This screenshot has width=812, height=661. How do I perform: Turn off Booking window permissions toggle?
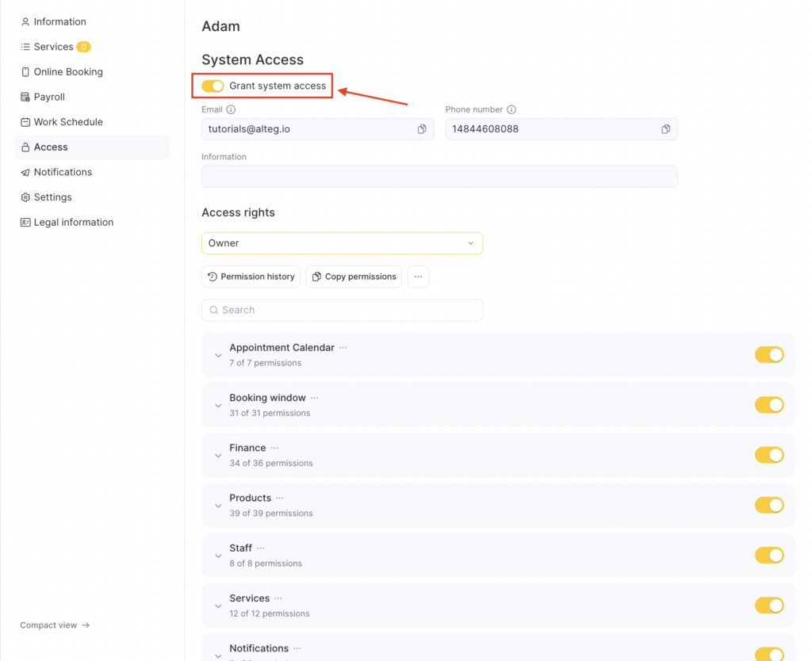point(768,405)
